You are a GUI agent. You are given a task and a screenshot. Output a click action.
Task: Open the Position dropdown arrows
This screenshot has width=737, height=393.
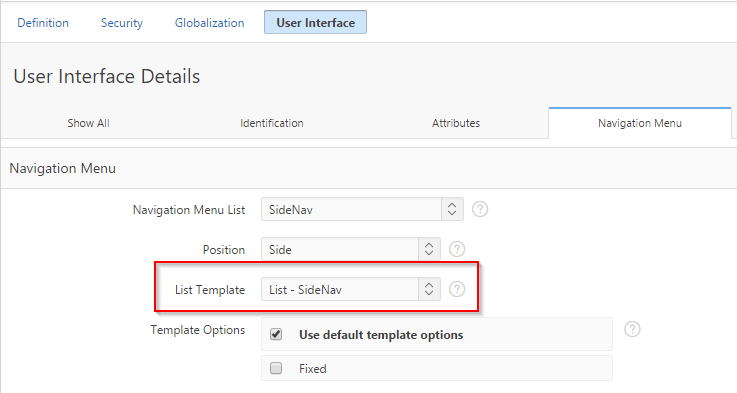429,249
